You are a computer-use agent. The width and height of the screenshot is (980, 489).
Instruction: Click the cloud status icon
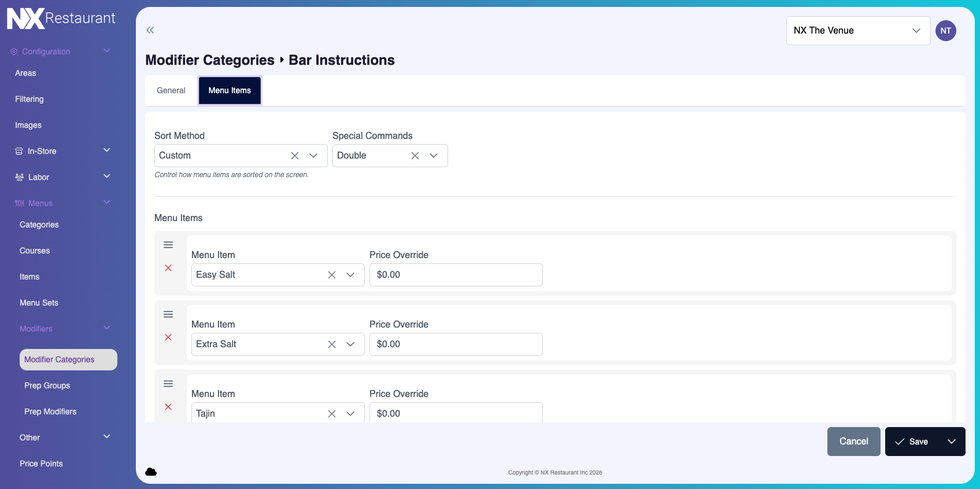(151, 472)
